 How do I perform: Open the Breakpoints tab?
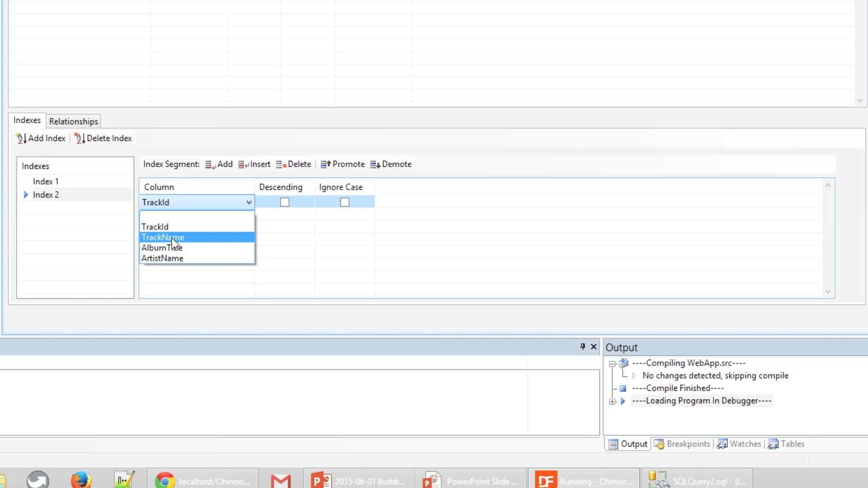pos(682,444)
